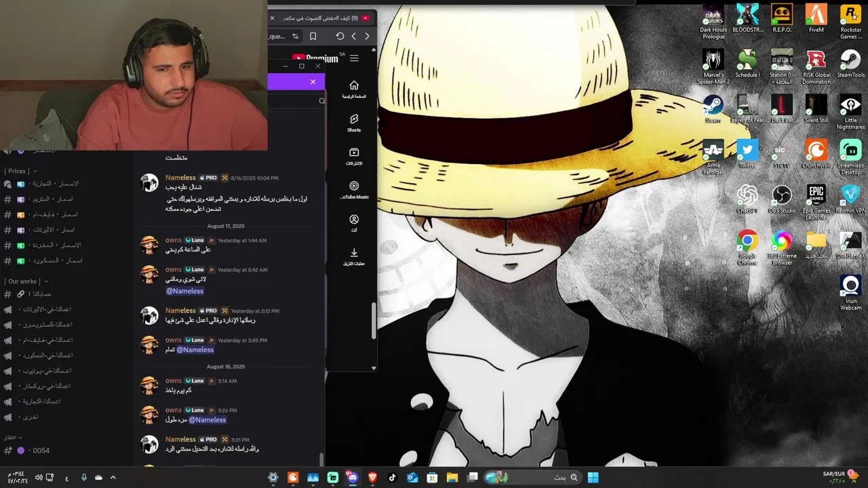Open Subscriptions in YouTube sidebar
The image size is (868, 488).
[x=353, y=157]
